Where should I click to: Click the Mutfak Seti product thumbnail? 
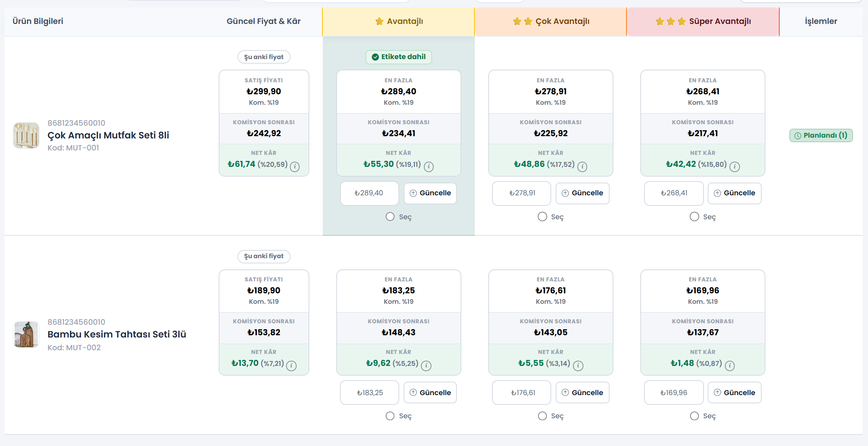(26, 135)
